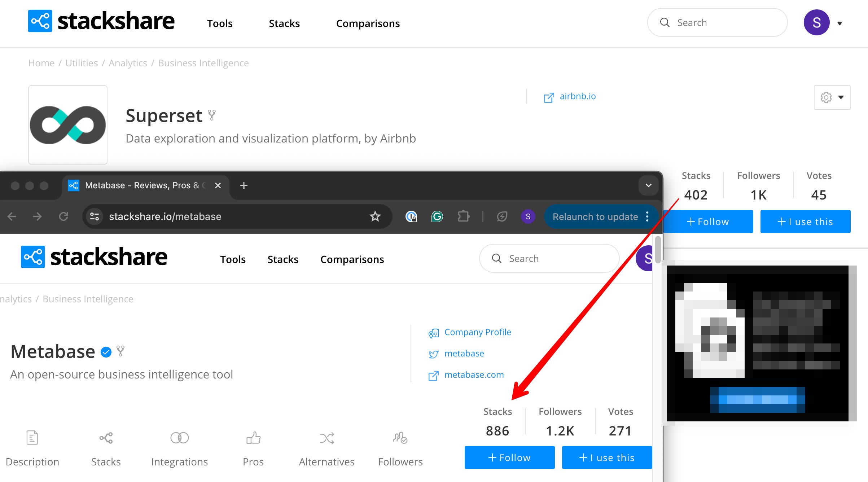Viewport: 868px width, 482px height.
Task: Click the verified badge next to Metabase
Action: pyautogui.click(x=106, y=352)
